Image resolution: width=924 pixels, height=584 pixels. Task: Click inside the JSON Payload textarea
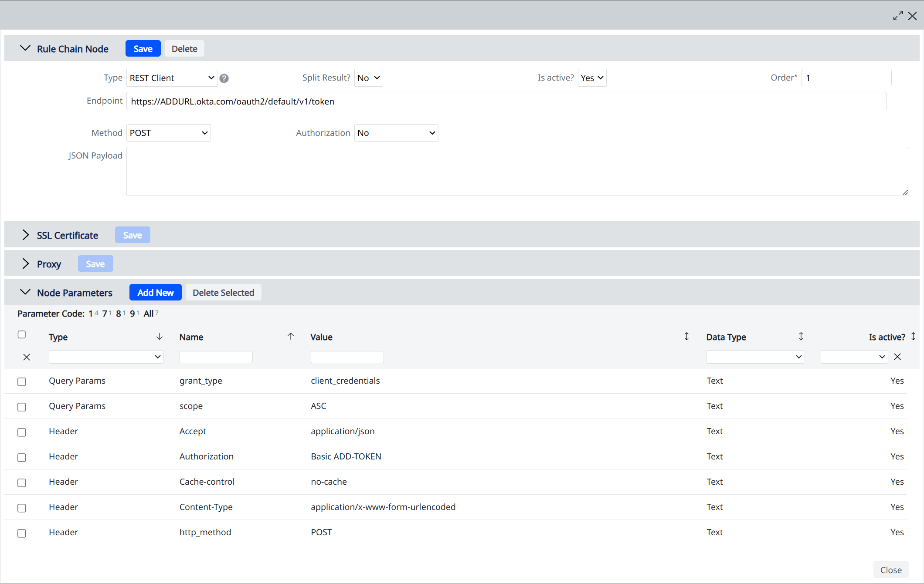[x=517, y=171]
